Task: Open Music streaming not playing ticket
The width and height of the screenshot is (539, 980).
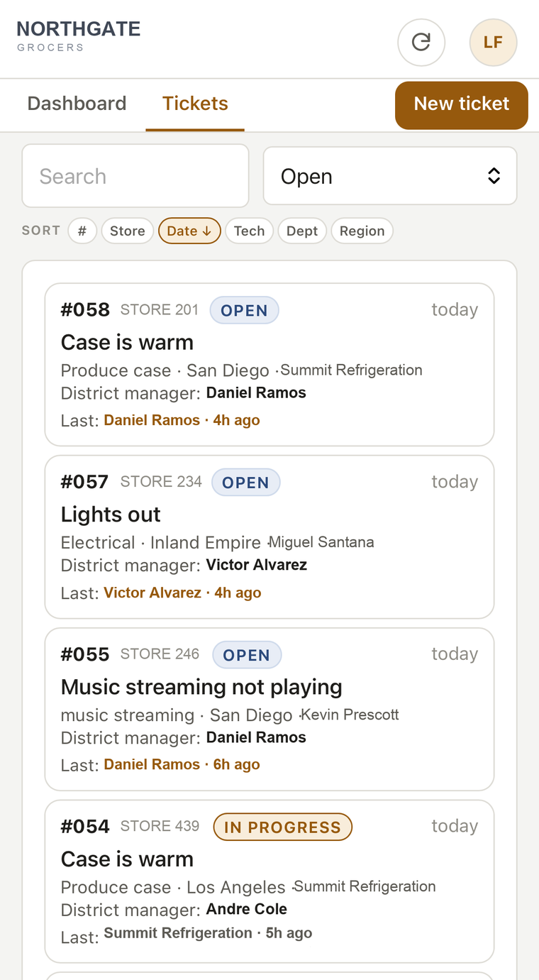Action: (269, 709)
